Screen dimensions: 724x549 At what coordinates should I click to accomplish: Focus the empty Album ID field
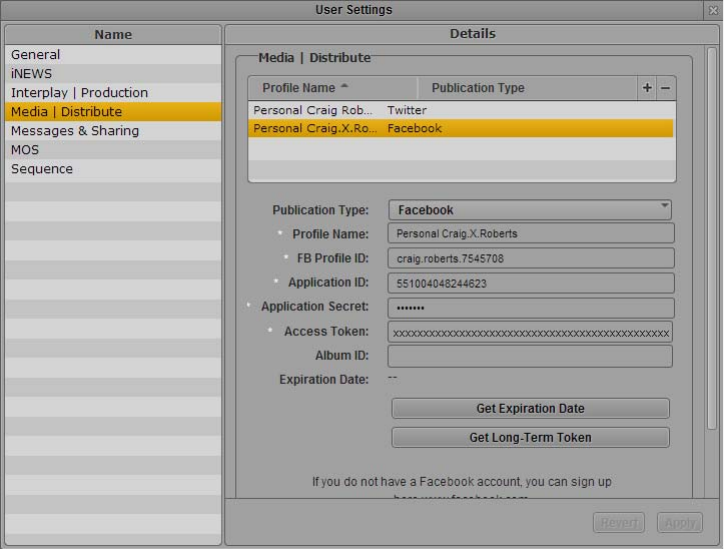coord(530,356)
